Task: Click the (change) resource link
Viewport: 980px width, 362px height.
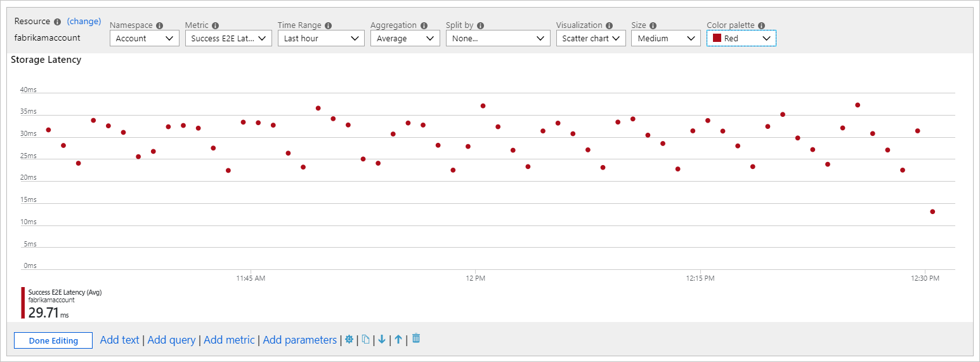Action: click(84, 21)
